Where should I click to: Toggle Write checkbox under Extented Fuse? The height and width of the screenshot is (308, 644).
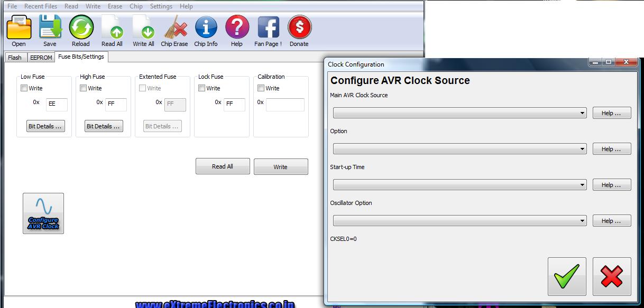click(143, 88)
